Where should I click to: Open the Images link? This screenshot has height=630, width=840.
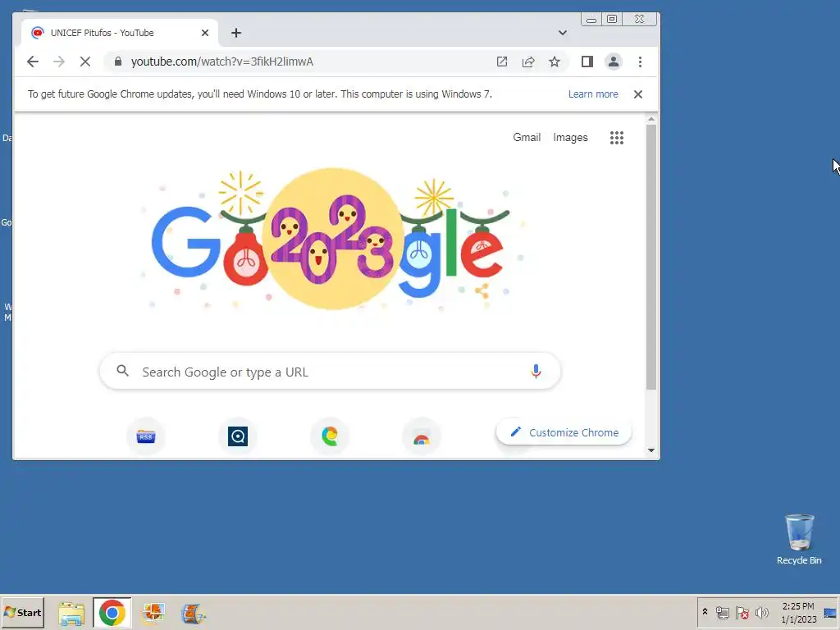(570, 137)
